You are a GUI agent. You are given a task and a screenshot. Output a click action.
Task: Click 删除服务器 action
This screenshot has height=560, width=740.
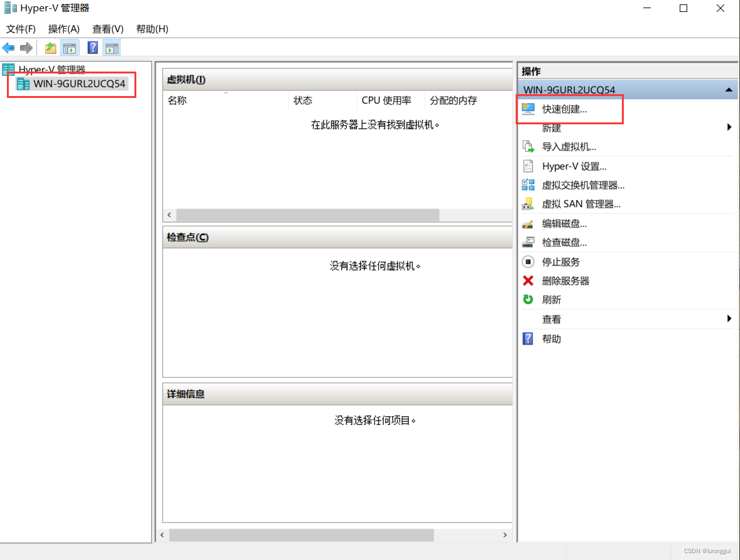tap(565, 281)
